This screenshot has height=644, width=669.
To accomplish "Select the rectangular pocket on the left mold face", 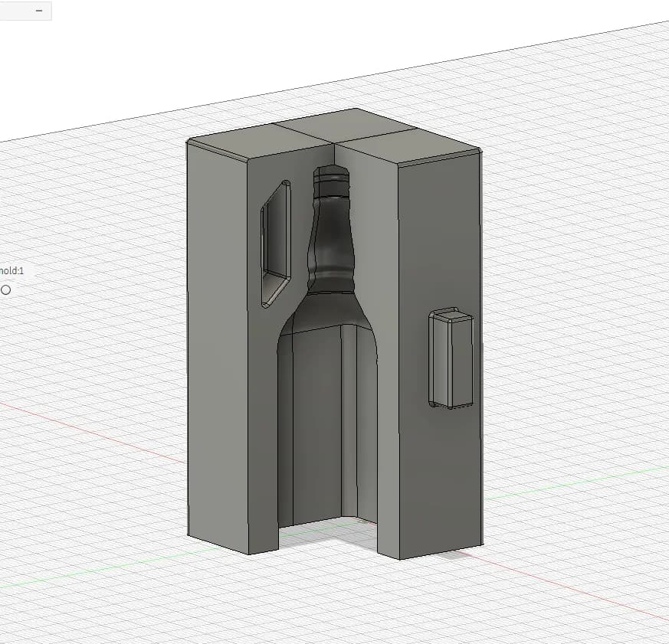I will tap(276, 244).
